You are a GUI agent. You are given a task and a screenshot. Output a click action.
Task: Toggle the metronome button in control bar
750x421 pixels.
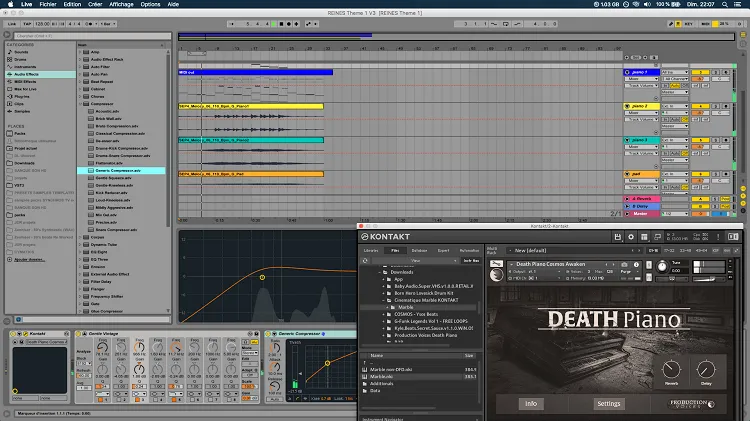(89, 24)
